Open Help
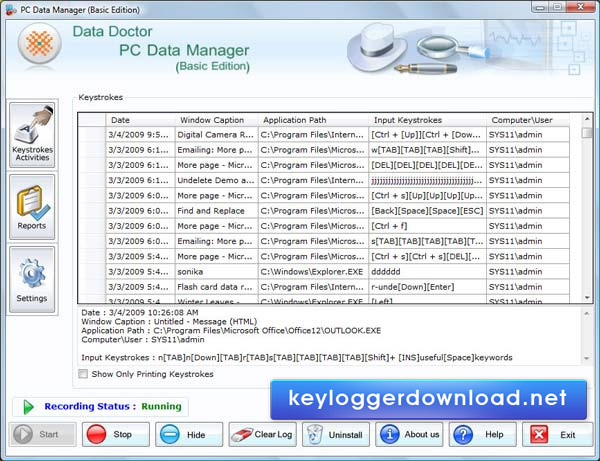The image size is (600, 461). coord(483,434)
